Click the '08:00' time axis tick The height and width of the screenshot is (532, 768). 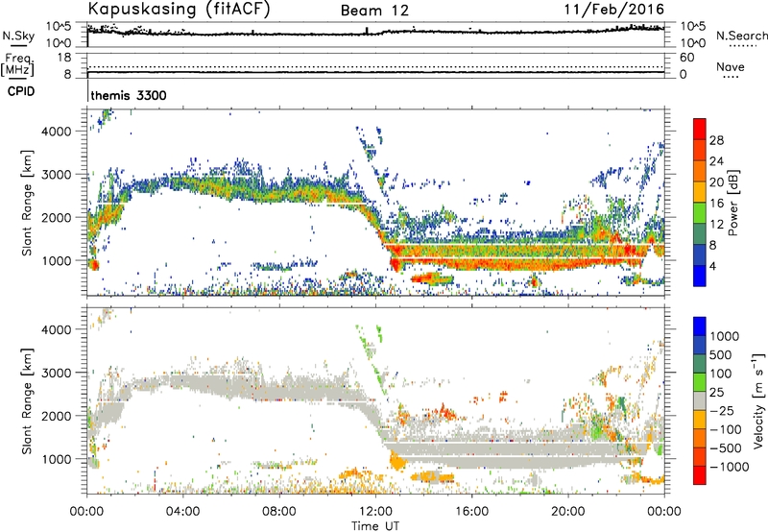point(279,512)
